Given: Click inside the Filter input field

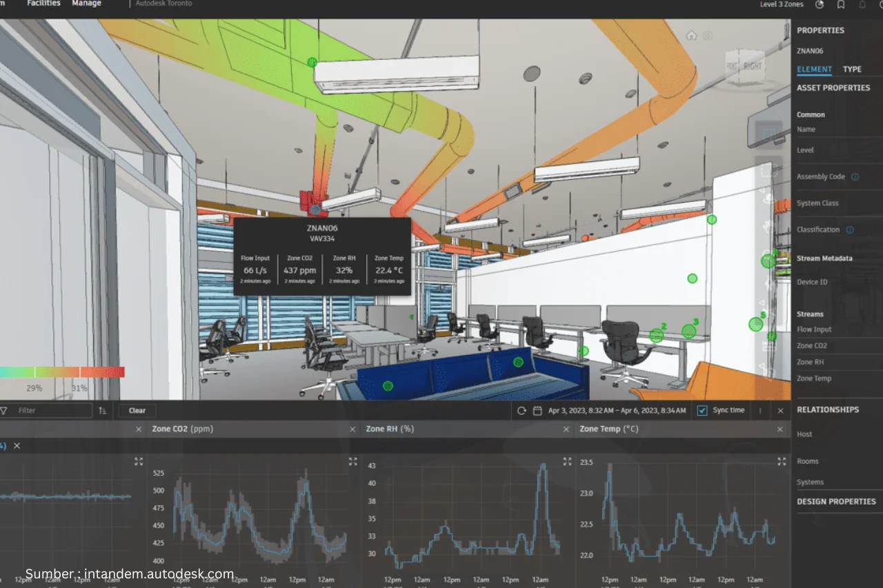Looking at the screenshot, I should tap(48, 410).
